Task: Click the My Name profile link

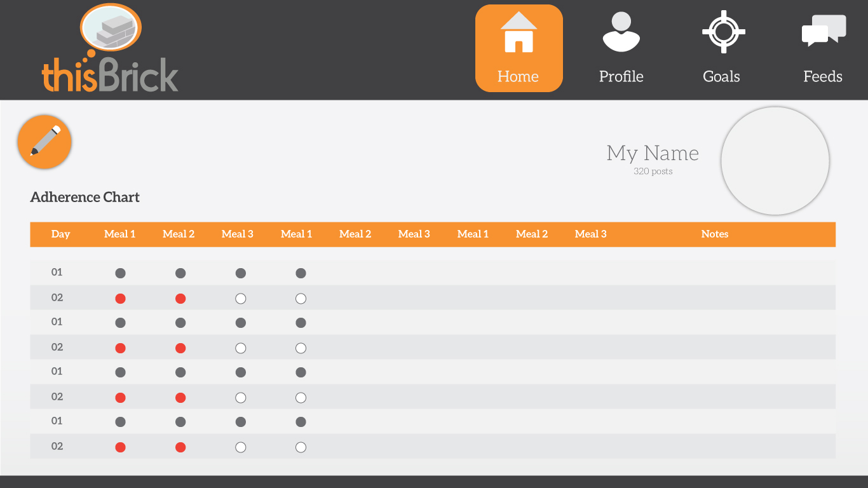Action: coord(653,153)
